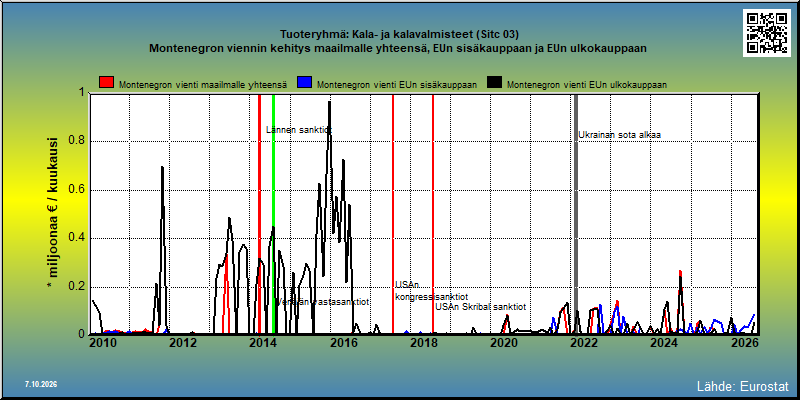Click the 'Lähde: Eurostat' source text
Screen dimensions: 800x400
(743, 385)
